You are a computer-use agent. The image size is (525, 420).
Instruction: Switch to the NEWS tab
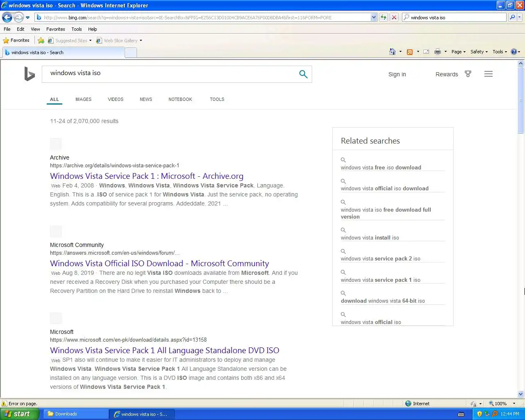[146, 99]
